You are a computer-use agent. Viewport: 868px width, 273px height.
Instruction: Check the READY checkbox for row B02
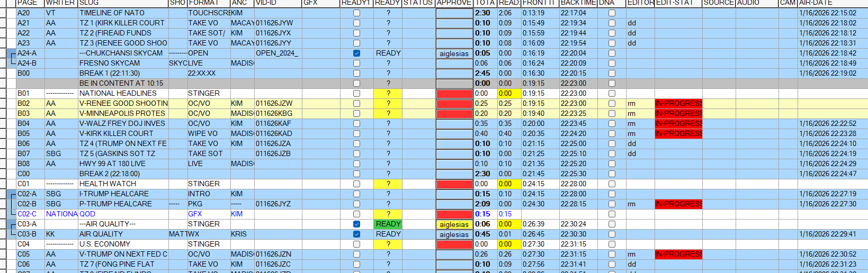pyautogui.click(x=356, y=104)
